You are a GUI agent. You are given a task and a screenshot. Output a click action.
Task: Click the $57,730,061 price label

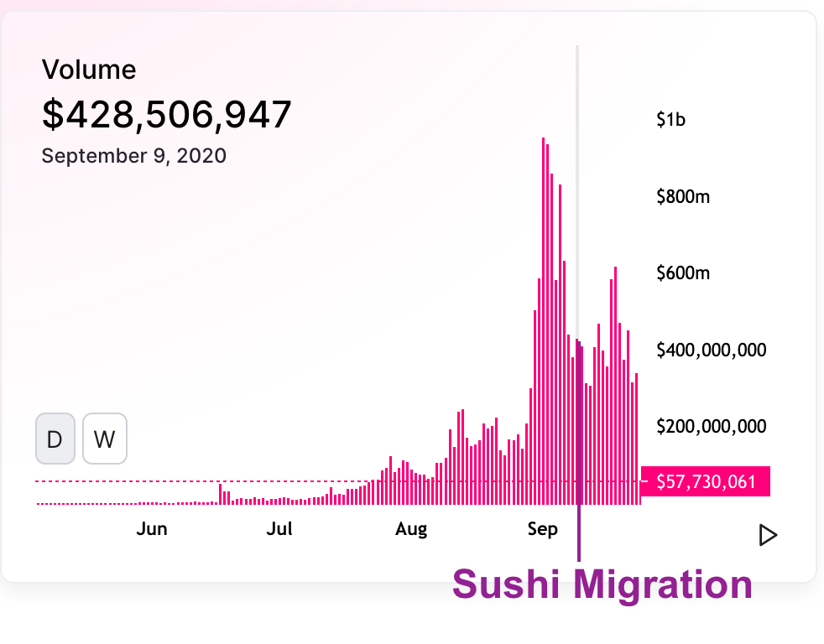coord(705,481)
